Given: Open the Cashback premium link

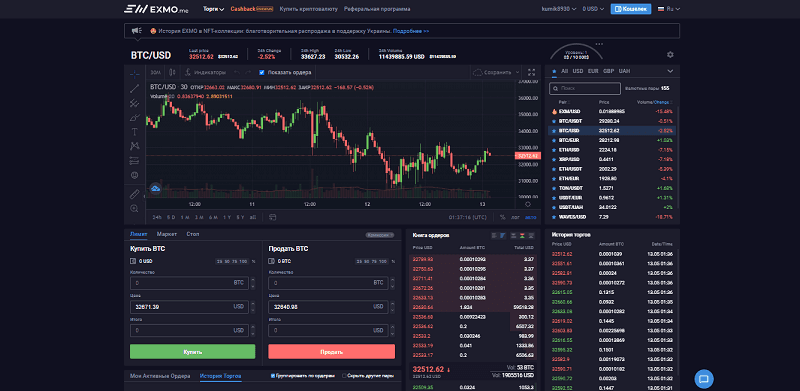Looking at the screenshot, I should pyautogui.click(x=252, y=9).
